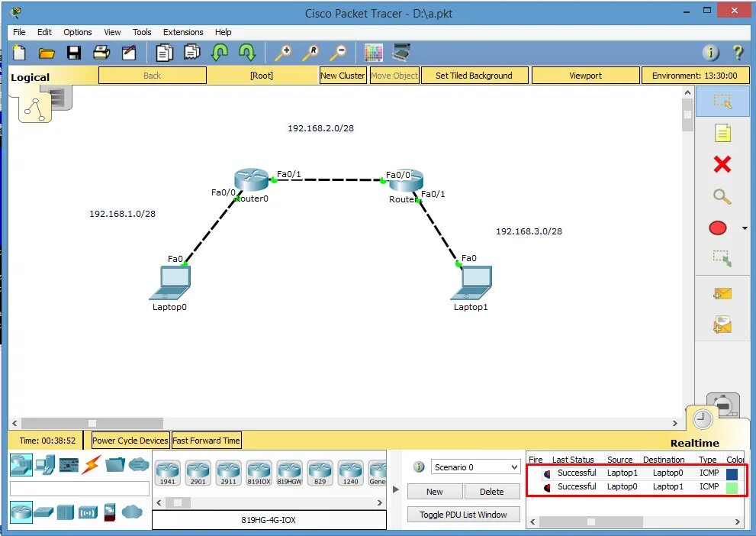The height and width of the screenshot is (536, 756).
Task: Click the Copy icon in toolbar
Action: click(164, 53)
